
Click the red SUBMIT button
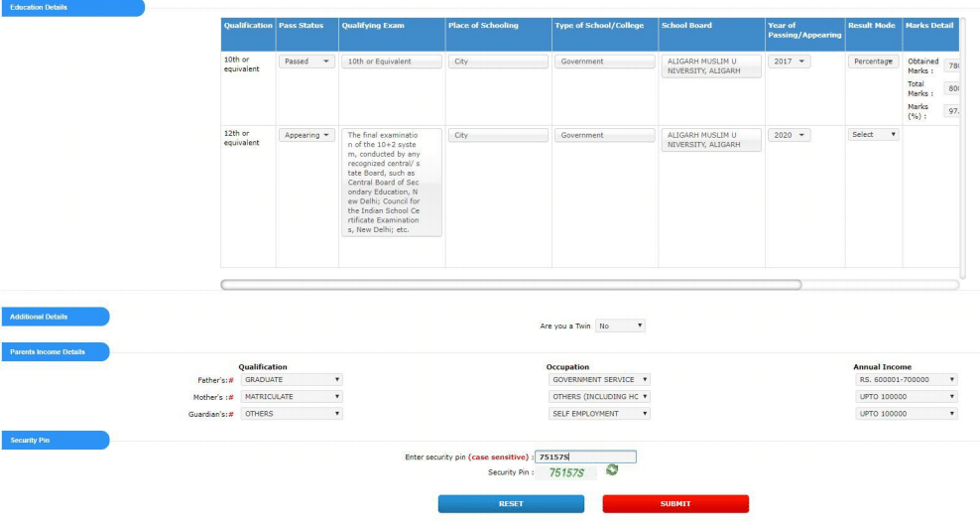click(675, 504)
